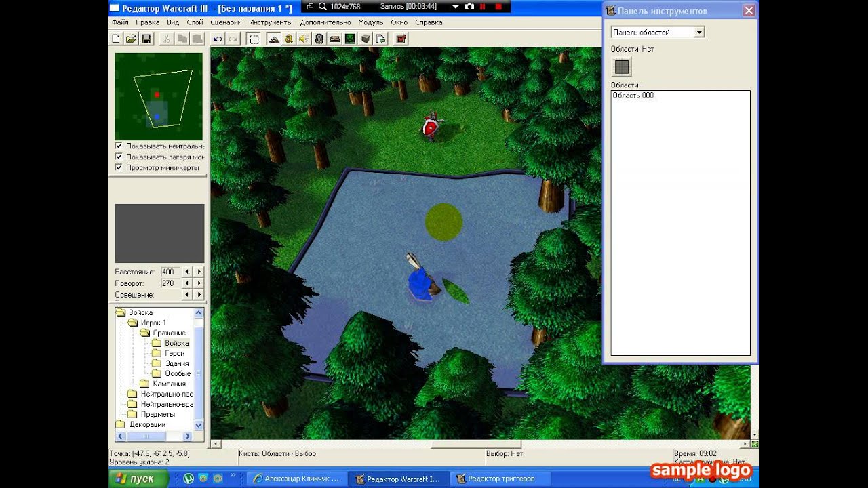Select the top-level Войска folder in the tree

(x=140, y=313)
